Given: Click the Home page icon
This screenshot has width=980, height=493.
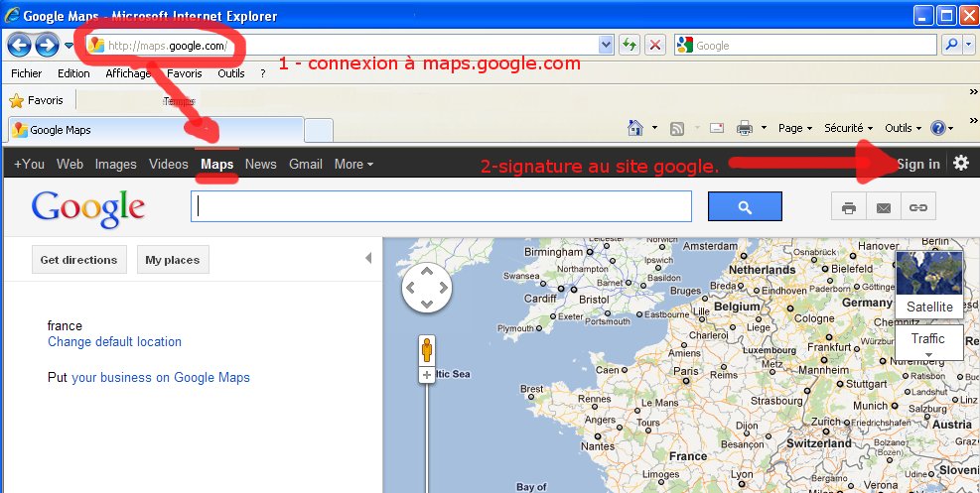Looking at the screenshot, I should 635,128.
